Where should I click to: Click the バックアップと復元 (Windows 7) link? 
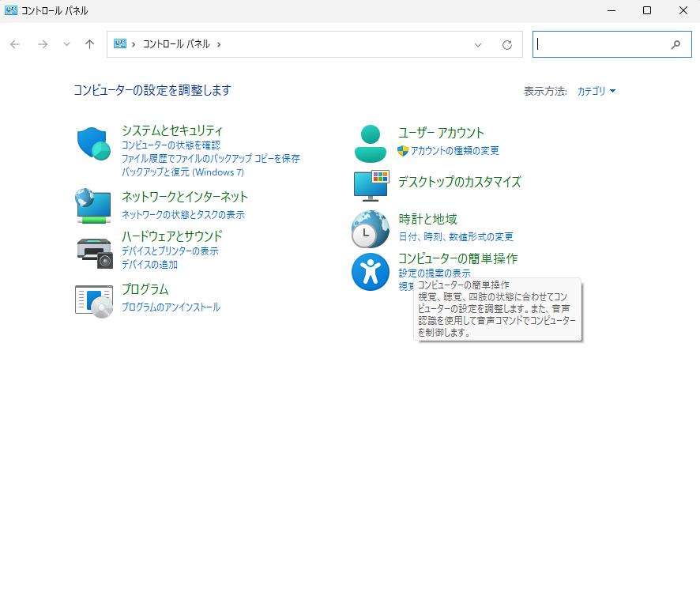183,172
